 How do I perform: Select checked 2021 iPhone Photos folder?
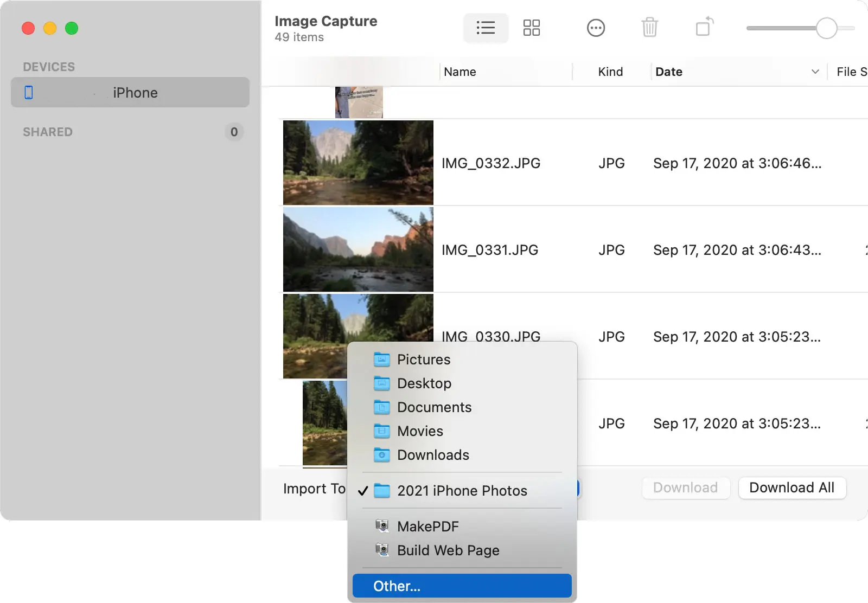point(462,491)
